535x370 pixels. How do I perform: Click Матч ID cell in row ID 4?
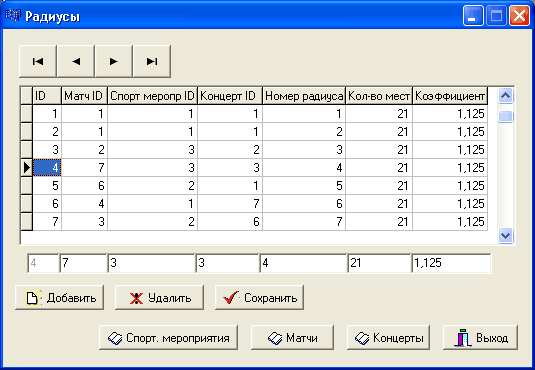tap(85, 168)
